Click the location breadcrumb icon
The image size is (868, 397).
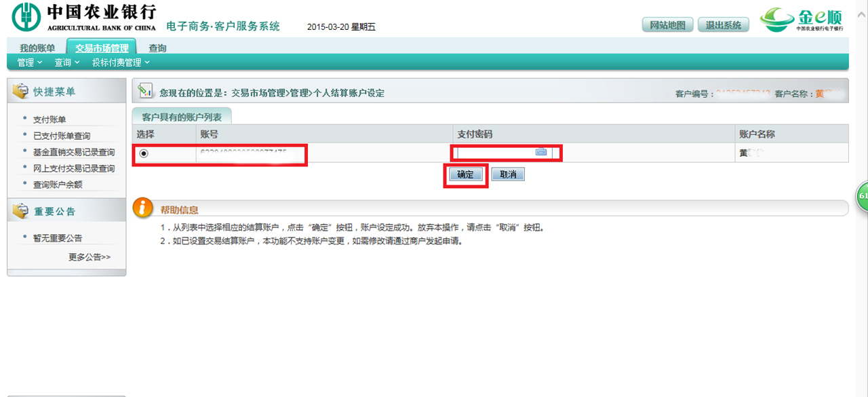pos(144,91)
